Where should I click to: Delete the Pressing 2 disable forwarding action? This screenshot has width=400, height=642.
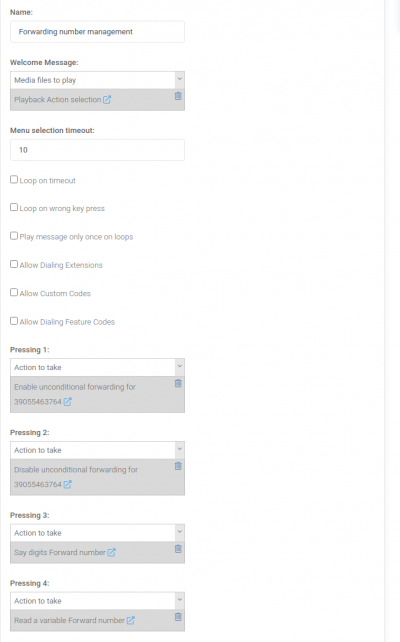coord(178,466)
